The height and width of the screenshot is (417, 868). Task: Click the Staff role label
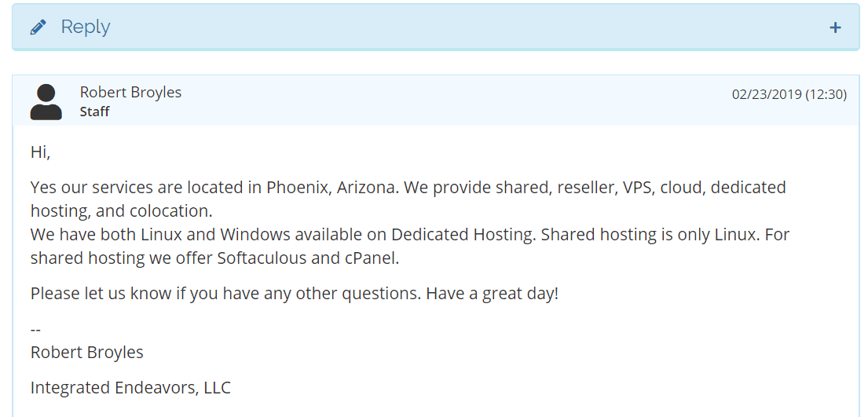[x=95, y=112]
